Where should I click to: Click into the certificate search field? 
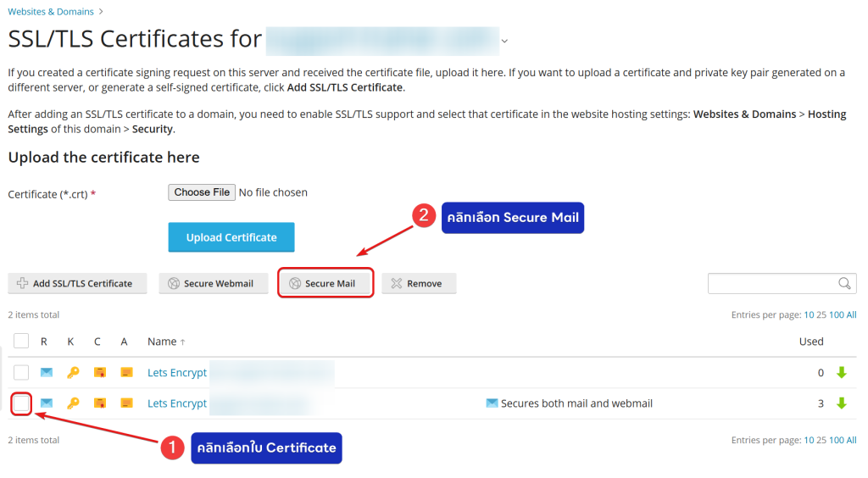[773, 283]
